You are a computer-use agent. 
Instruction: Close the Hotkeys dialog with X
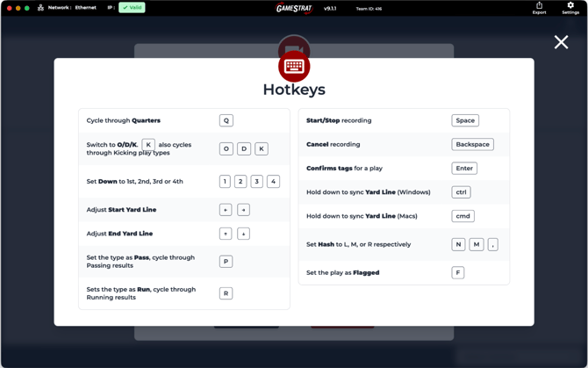click(x=561, y=42)
